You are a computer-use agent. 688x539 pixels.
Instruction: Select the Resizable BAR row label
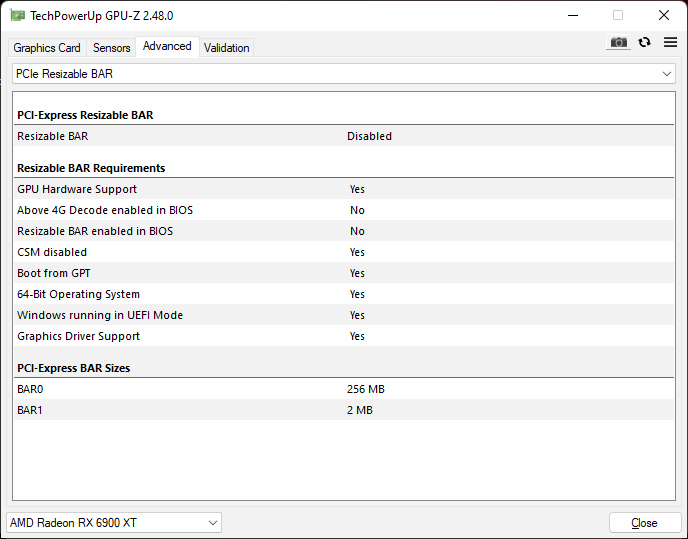pyautogui.click(x=53, y=136)
